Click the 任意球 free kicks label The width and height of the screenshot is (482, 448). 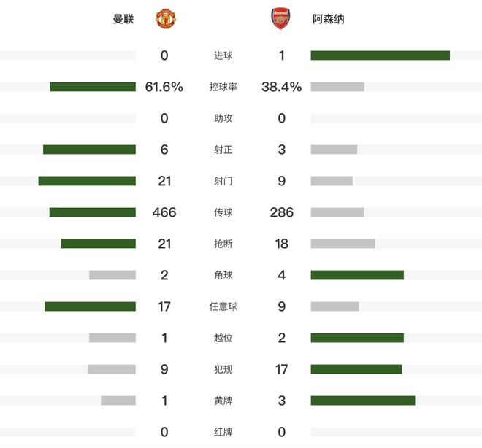(223, 306)
